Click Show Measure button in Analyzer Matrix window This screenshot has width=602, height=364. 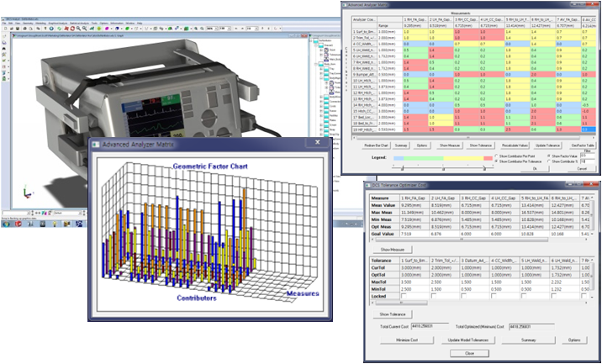[450, 145]
